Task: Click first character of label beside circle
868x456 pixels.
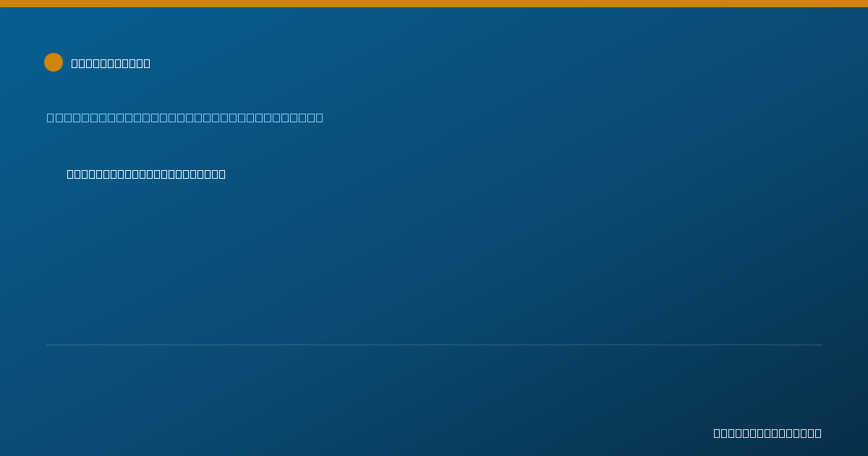Action: coord(75,63)
